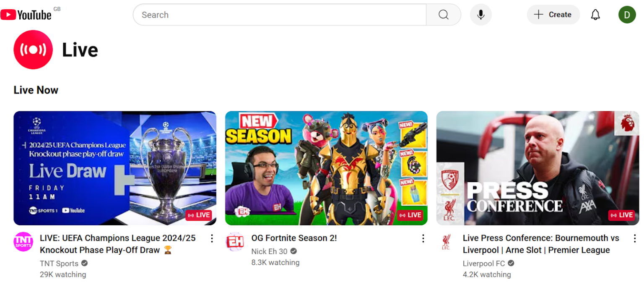Screen dimensions: 644x295
Task: Click the magnifying glass search button
Action: pyautogui.click(x=443, y=15)
